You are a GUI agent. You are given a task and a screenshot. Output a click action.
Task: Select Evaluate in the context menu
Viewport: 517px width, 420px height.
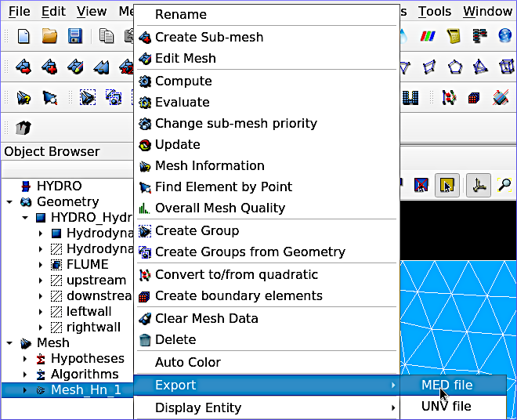click(x=267, y=103)
